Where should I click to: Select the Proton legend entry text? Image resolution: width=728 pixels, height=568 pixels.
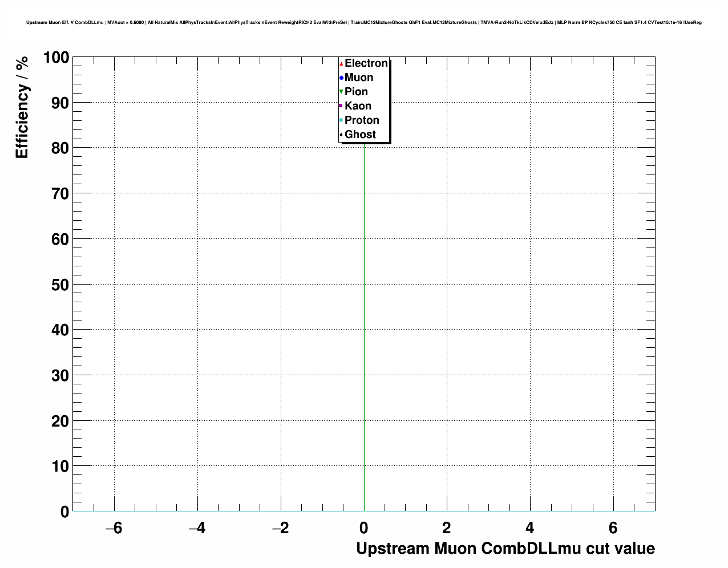click(x=362, y=120)
